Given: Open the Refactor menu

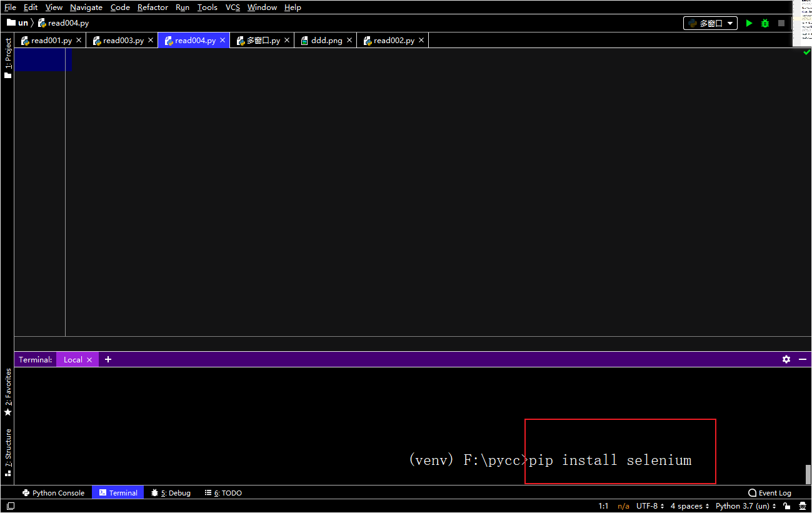Looking at the screenshot, I should 153,7.
